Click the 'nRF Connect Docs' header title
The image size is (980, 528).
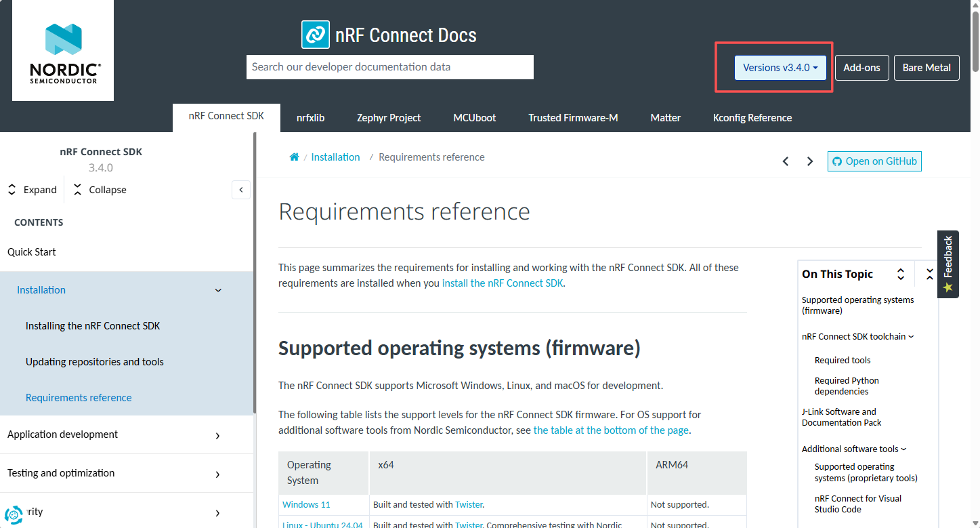[x=406, y=35]
